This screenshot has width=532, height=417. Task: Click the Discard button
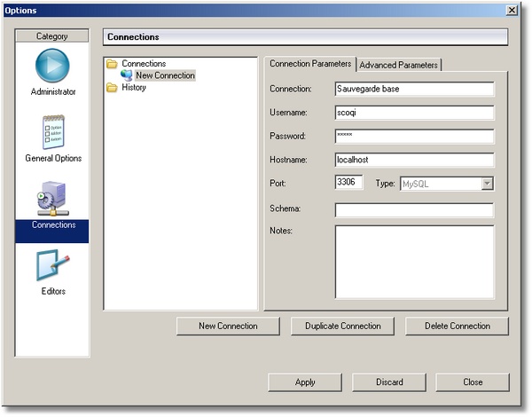pyautogui.click(x=389, y=382)
